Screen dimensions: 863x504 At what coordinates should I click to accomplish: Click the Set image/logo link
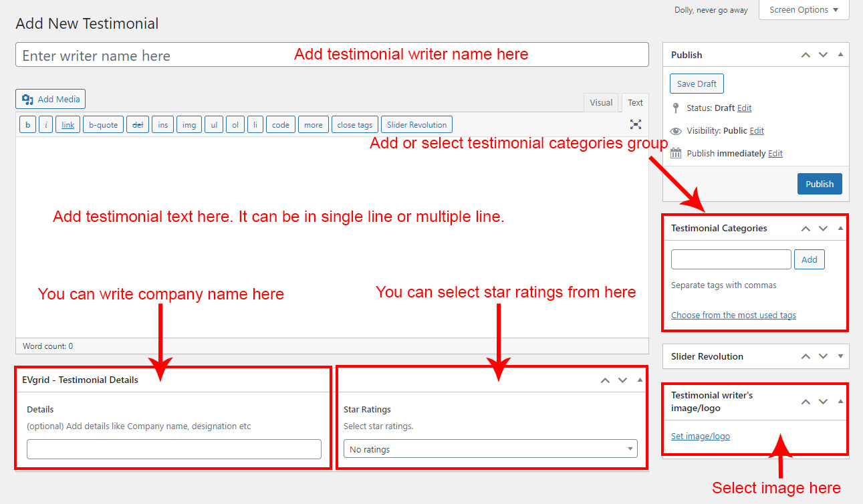[x=700, y=436]
